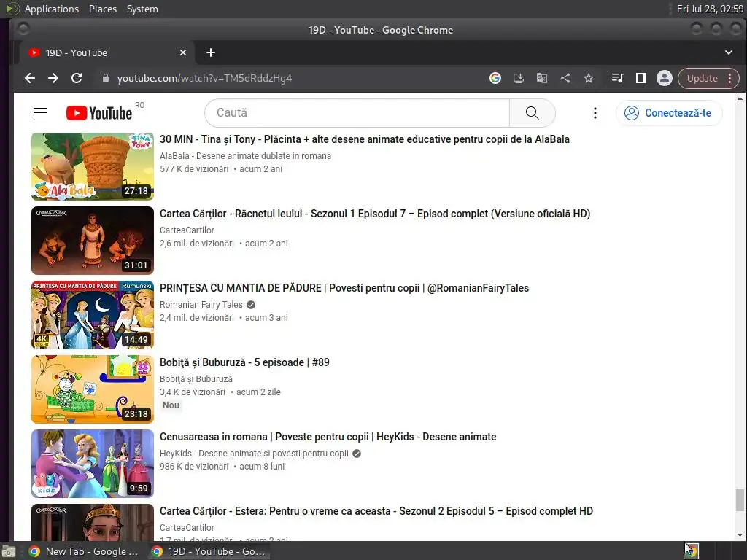Visit Bobiță și Buburuză channel name

point(196,378)
